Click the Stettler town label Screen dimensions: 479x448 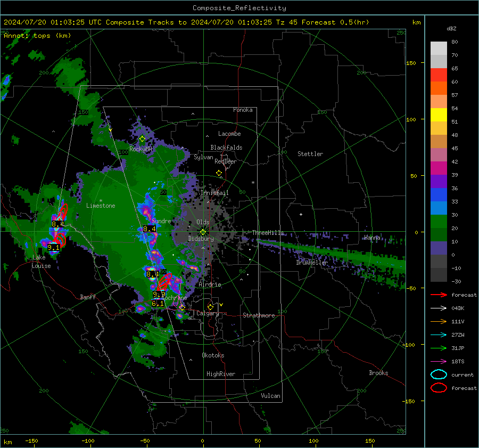(310, 154)
